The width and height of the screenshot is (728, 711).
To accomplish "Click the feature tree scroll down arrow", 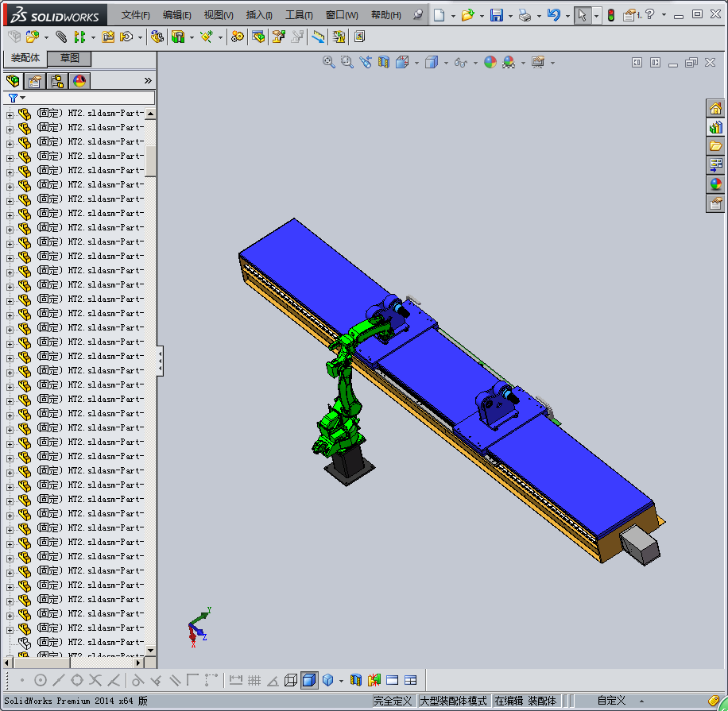I will pyautogui.click(x=150, y=650).
